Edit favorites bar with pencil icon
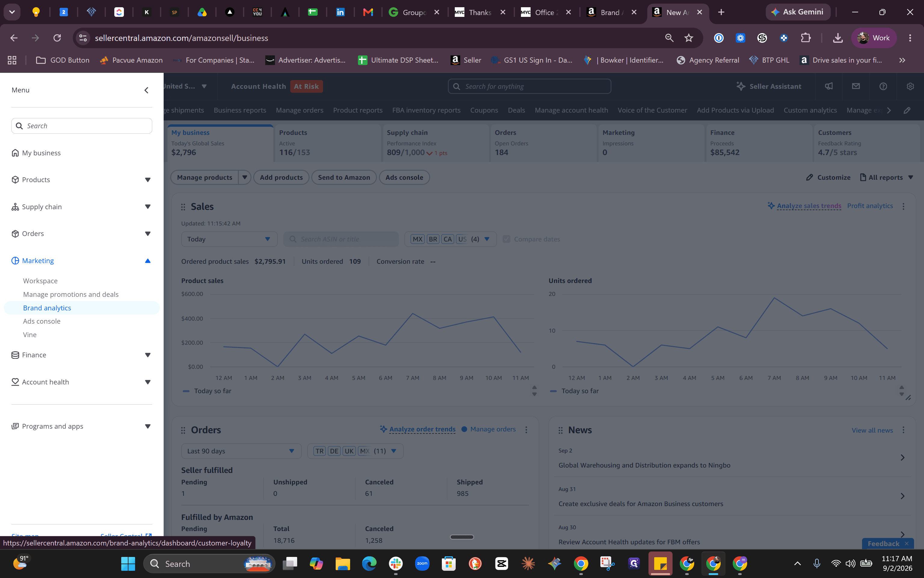Viewport: 924px width, 578px height. click(907, 110)
